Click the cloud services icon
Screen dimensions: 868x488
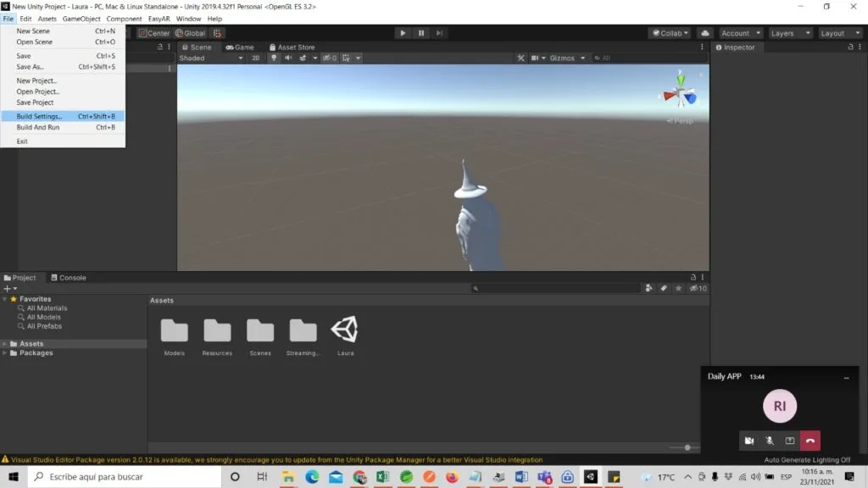coord(704,33)
